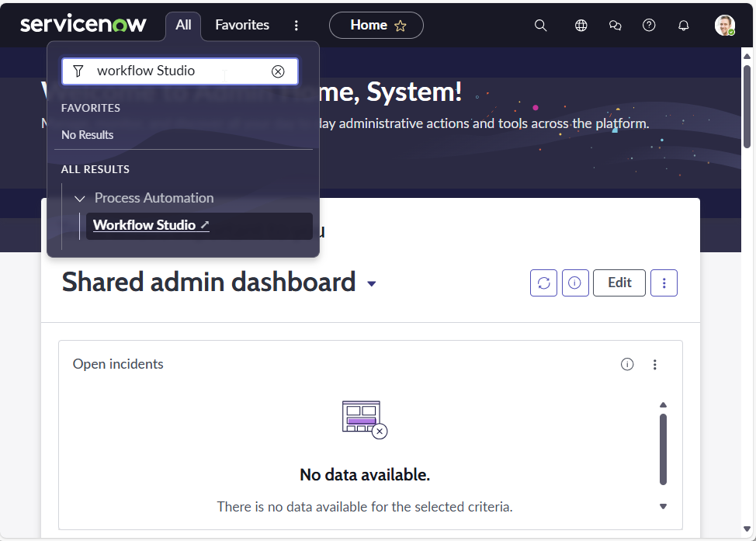Click the 'No Results' favorites text
756x541 pixels.
87,135
